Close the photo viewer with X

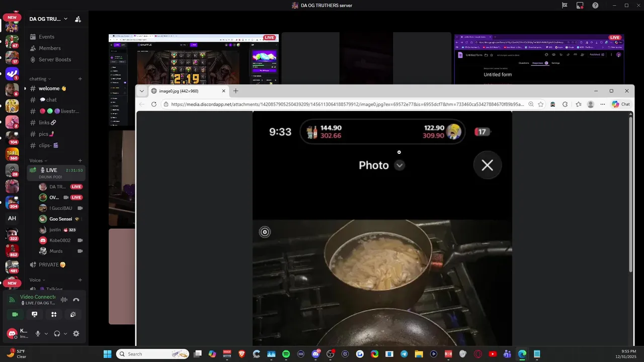click(x=487, y=165)
